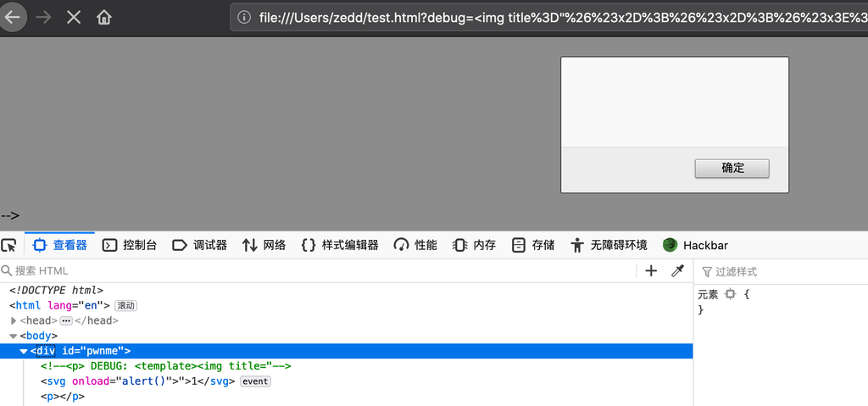Screen dimensions: 868x406
Task: Open the 调试器 debugger tab
Action: pyautogui.click(x=200, y=245)
